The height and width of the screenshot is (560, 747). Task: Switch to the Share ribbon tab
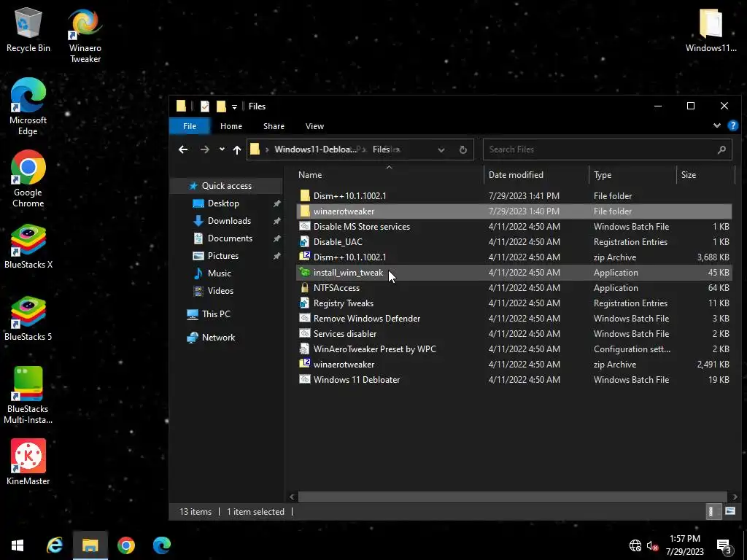pos(274,126)
